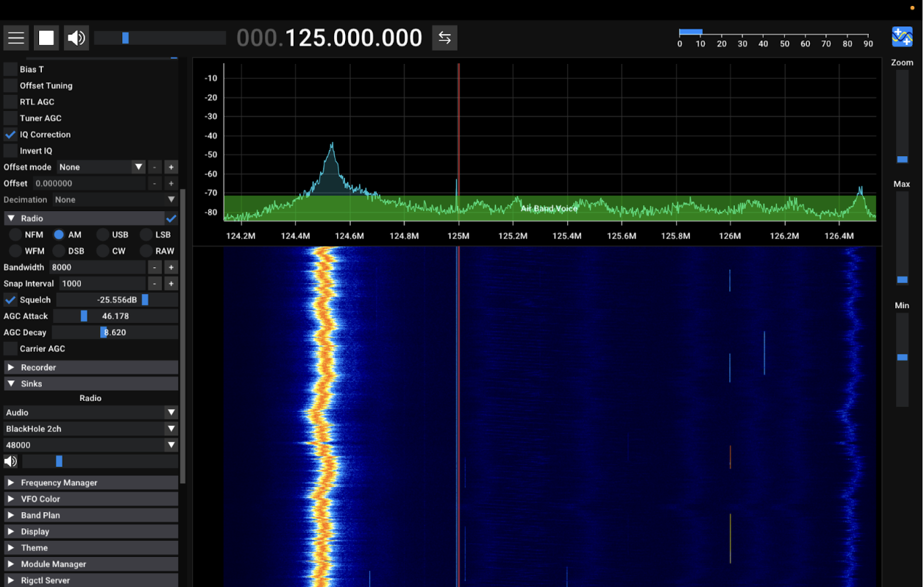Expand the Band Plan section
This screenshot has height=587, width=924.
(x=40, y=516)
